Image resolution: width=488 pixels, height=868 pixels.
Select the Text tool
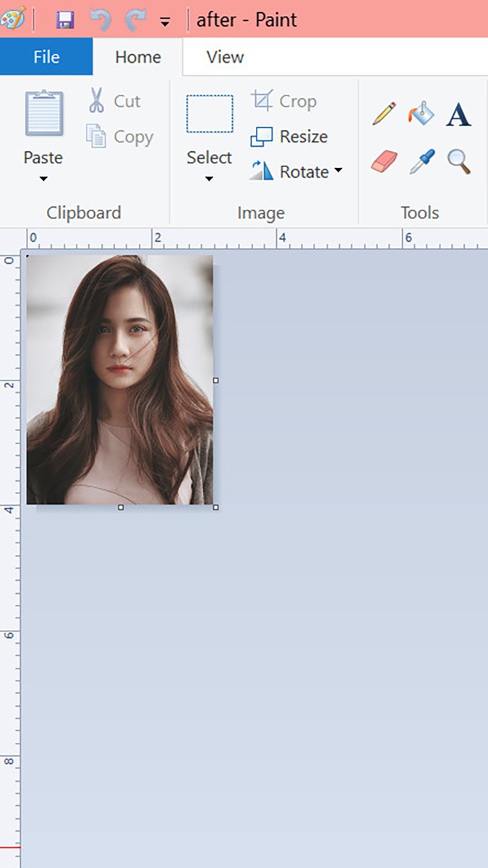coord(458,115)
